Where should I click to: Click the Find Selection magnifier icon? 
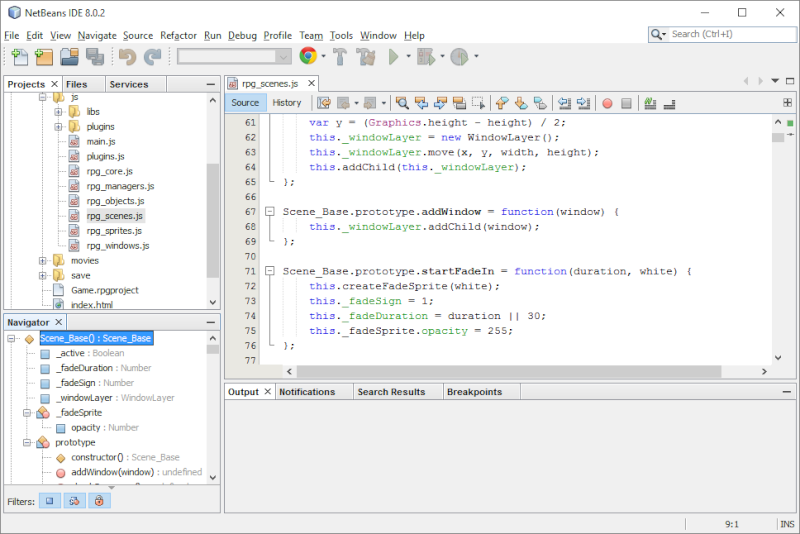402,104
